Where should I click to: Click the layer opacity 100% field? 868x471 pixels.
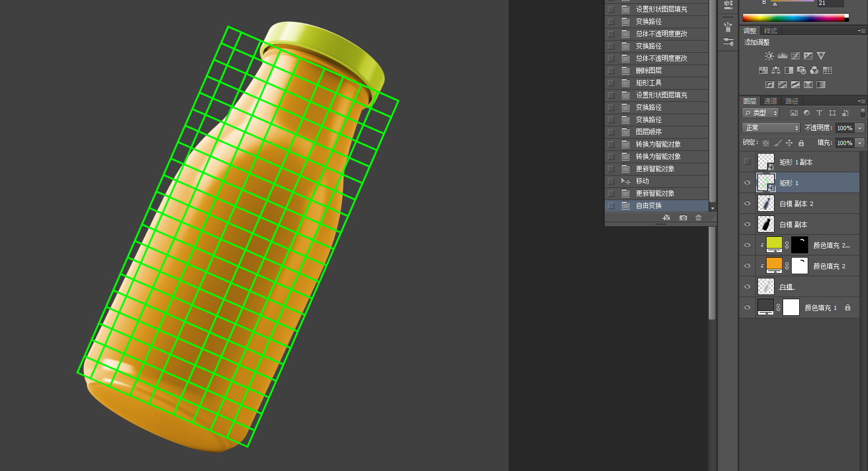(845, 128)
